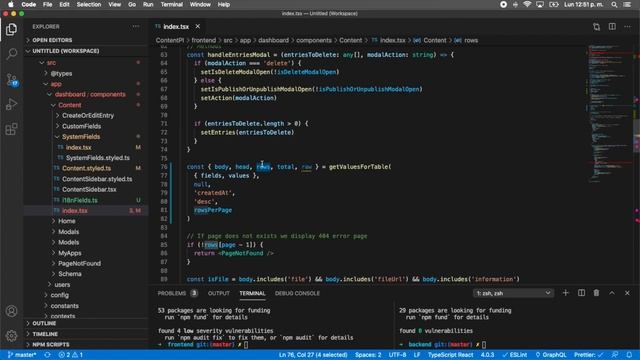Screen dimensions: 640x360
Task: Collapse the SystemFields folder
Action: [x=81, y=137]
